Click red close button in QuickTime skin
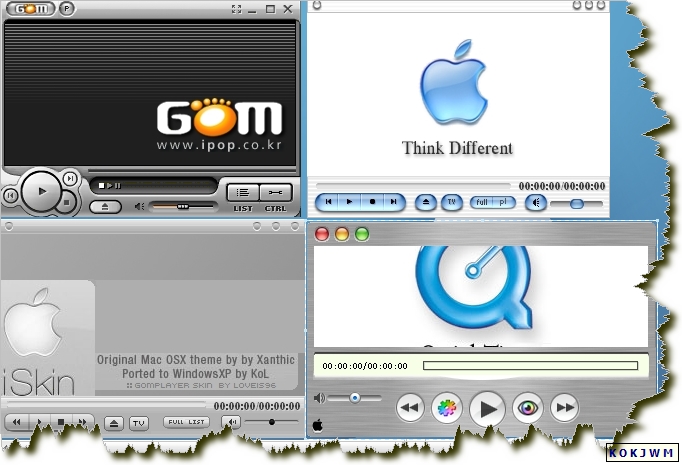Image resolution: width=682 pixels, height=465 pixels. 322,234
